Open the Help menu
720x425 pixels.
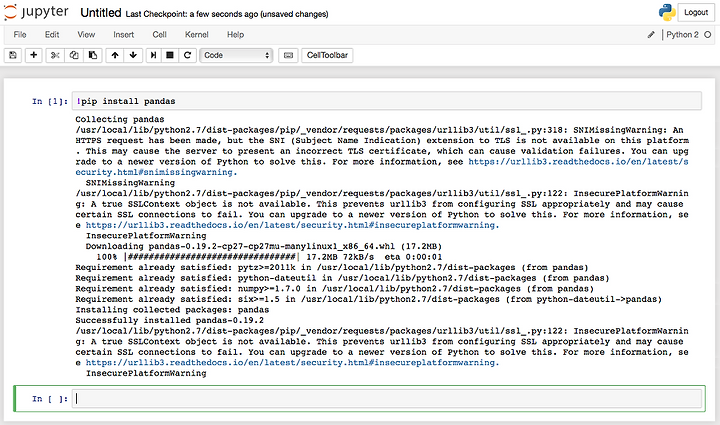(x=235, y=34)
